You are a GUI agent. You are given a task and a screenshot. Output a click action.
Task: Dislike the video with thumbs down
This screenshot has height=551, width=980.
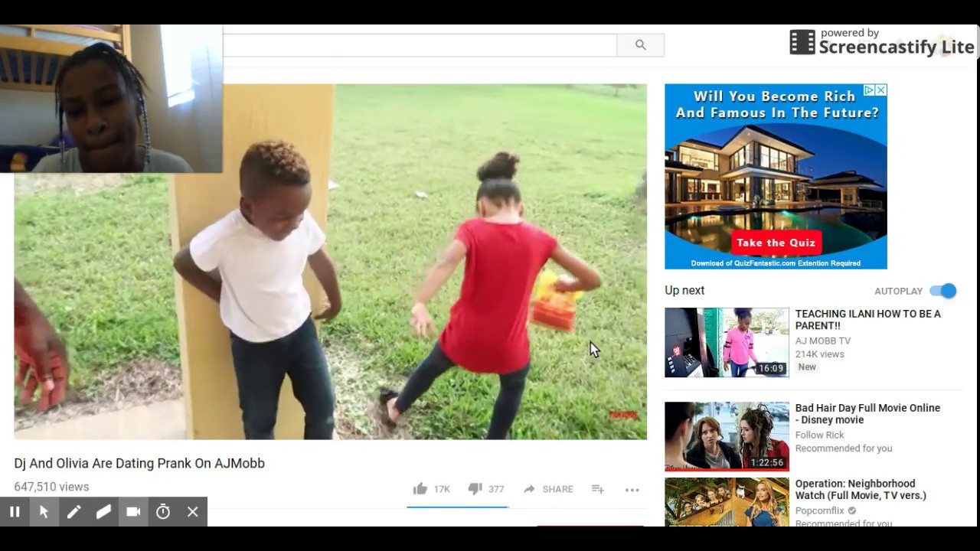(x=475, y=489)
